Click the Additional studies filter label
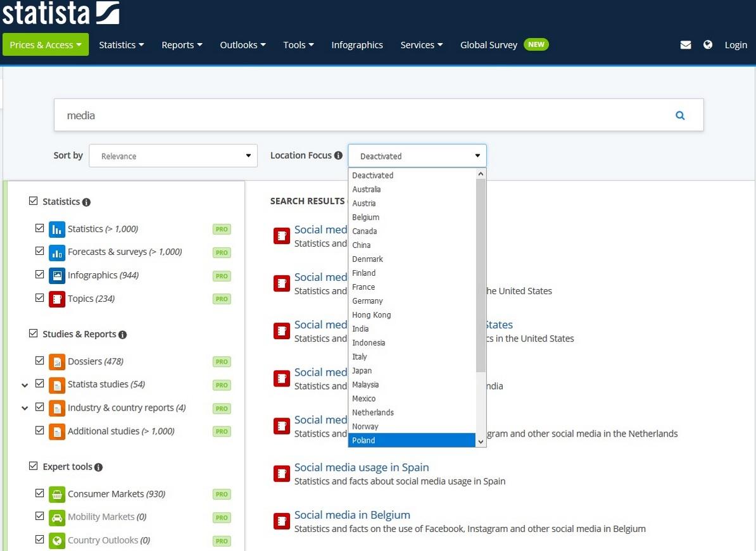Image resolution: width=756 pixels, height=551 pixels. tap(121, 431)
